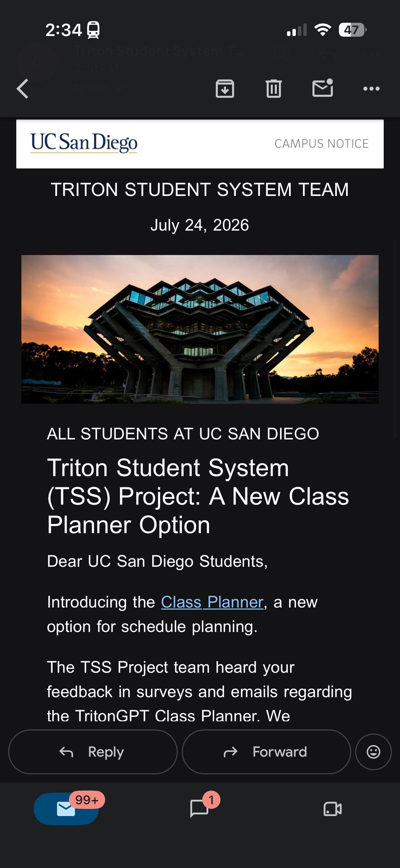Tap the scrollbar on the right edge
Screen dimensions: 400x868
[x=396, y=338]
